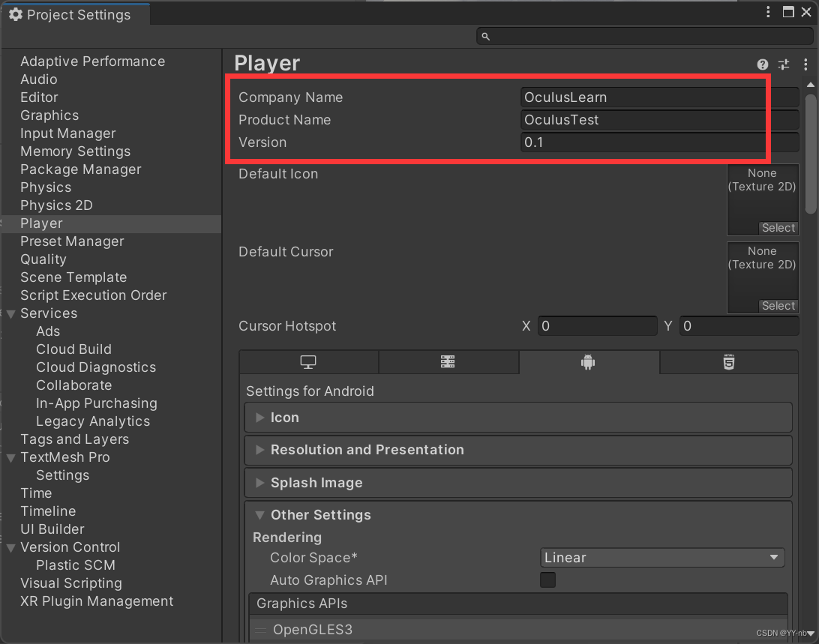Click the Company Name field
This screenshot has height=644, width=819.
click(x=660, y=97)
